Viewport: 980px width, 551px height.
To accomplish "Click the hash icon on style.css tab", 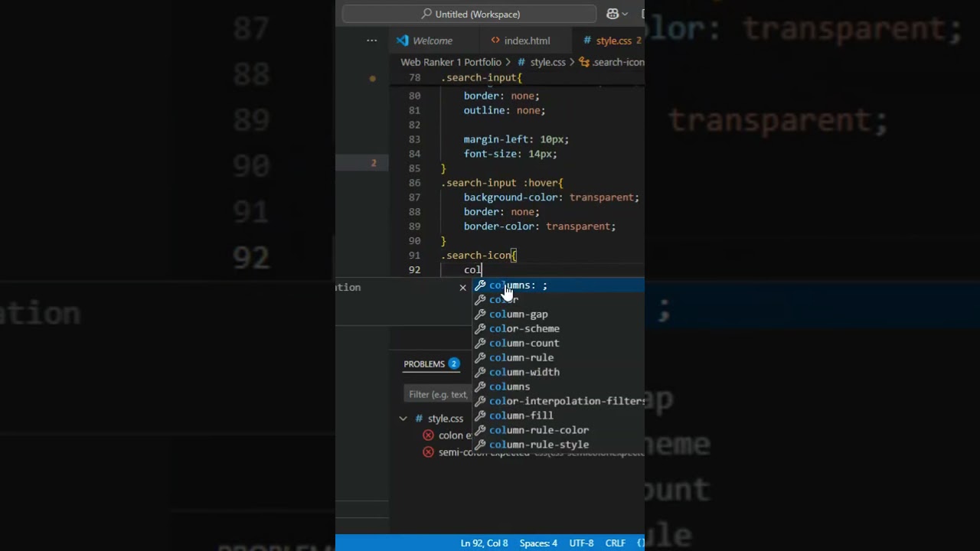I will 587,41.
